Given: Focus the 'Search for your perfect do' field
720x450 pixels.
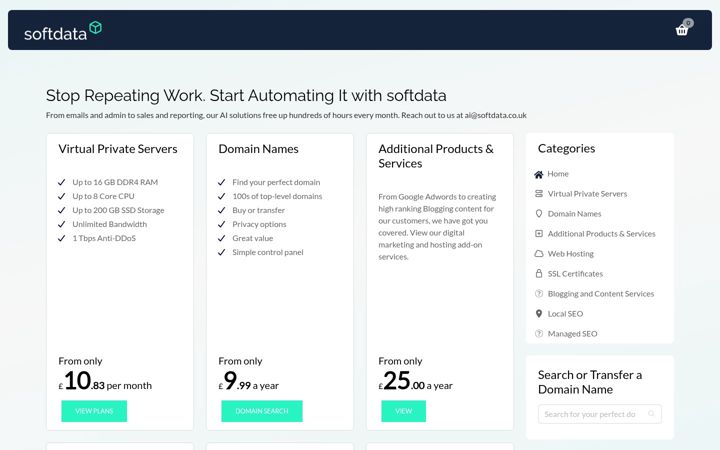Looking at the screenshot, I should pos(600,414).
